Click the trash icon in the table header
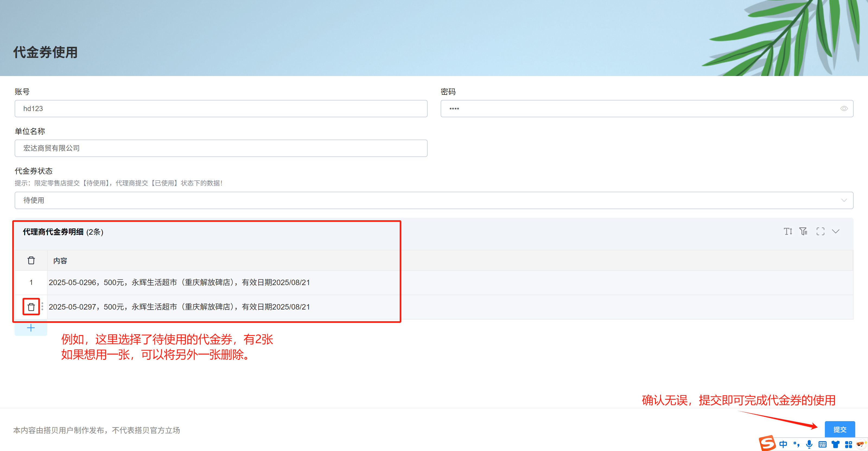Screen dimensions: 868x451 31,260
